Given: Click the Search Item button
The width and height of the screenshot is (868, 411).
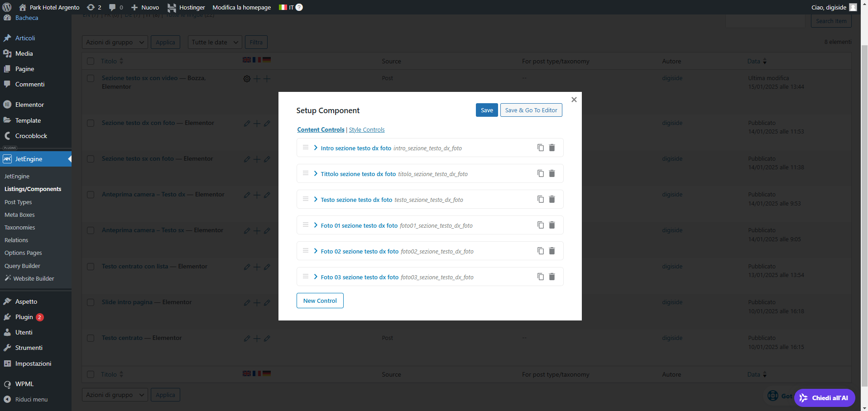Looking at the screenshot, I should 831,21.
